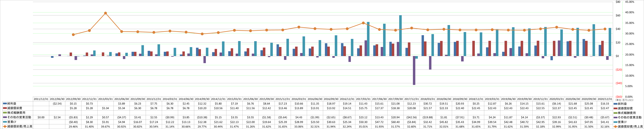Select the $50.30 cell
The image size is (644, 129).
pyautogui.click(x=363, y=122)
